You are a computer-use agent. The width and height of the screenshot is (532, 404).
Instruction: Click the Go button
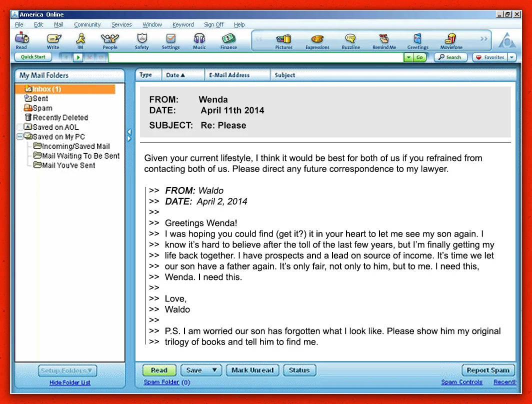(419, 57)
